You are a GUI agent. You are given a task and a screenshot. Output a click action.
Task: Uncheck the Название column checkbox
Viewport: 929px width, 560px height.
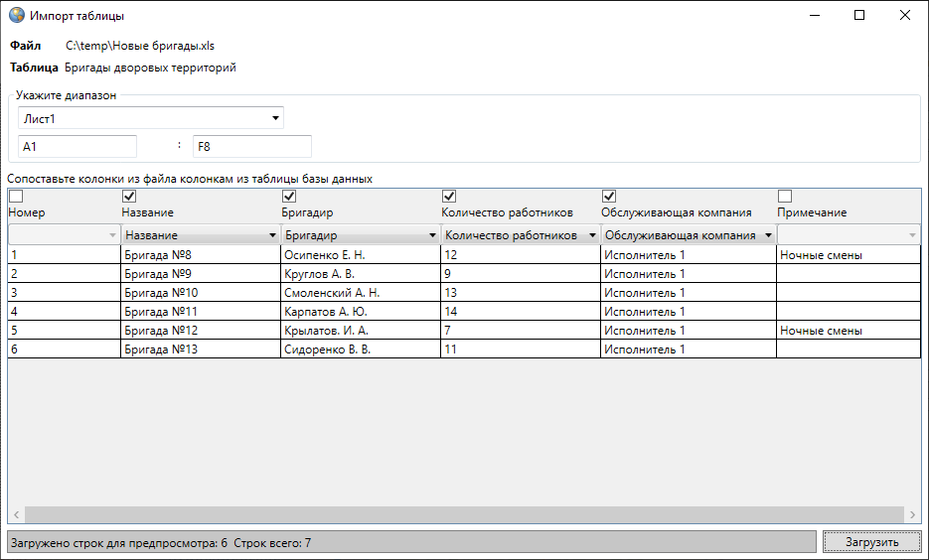coord(129,197)
